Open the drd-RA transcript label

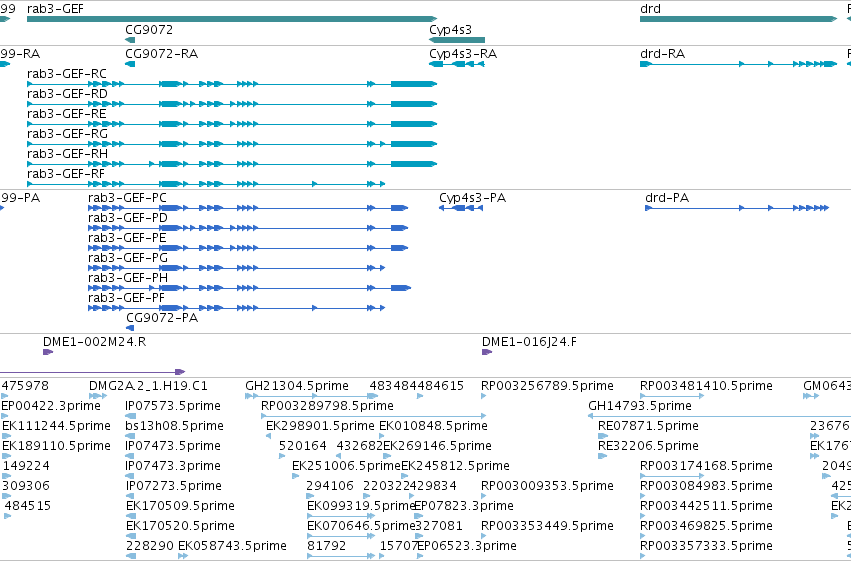click(663, 54)
